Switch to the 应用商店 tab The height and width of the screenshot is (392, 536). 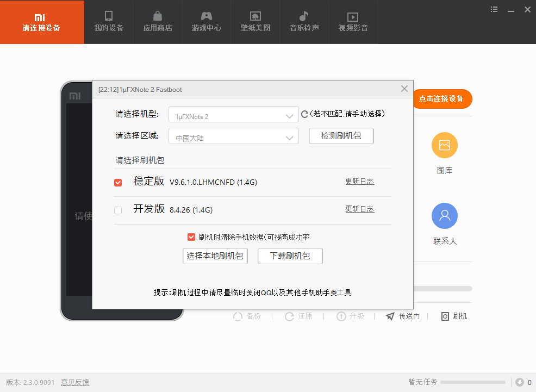click(x=158, y=22)
